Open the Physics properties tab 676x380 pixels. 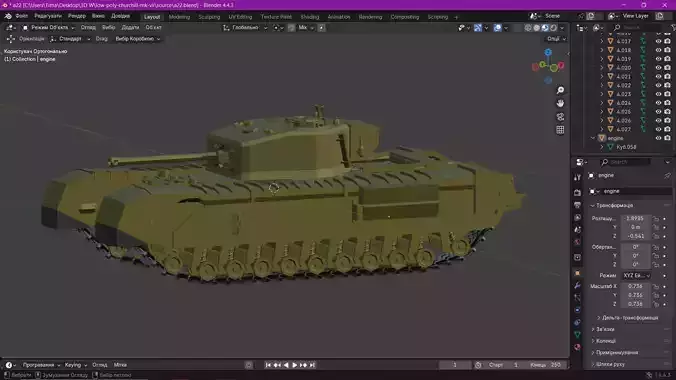pos(578,310)
